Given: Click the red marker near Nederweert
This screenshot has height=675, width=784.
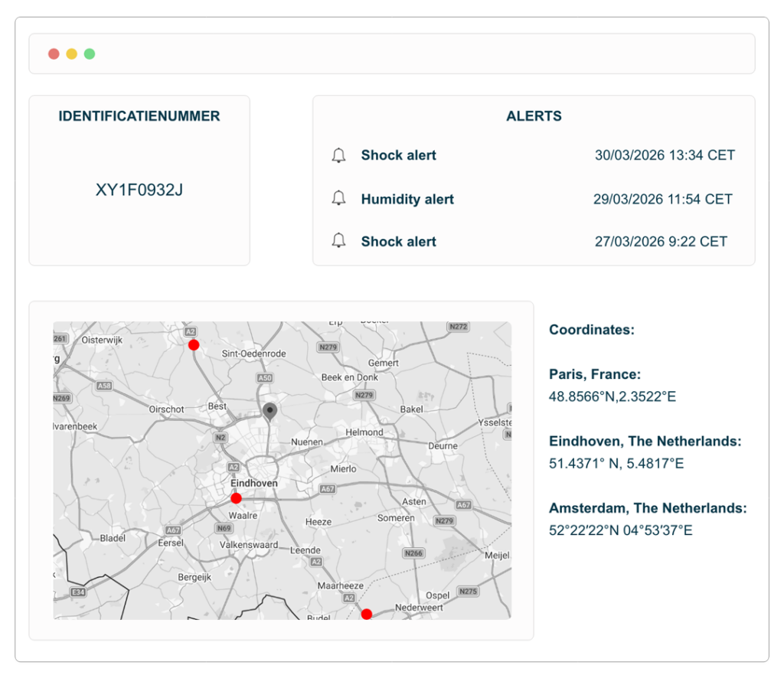Looking at the screenshot, I should pos(367,614).
